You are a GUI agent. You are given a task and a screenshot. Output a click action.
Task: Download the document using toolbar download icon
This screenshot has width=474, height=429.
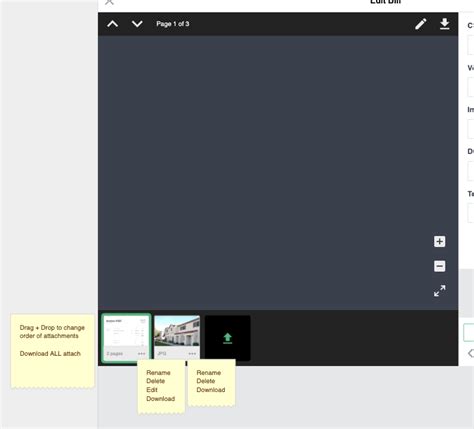tap(444, 24)
